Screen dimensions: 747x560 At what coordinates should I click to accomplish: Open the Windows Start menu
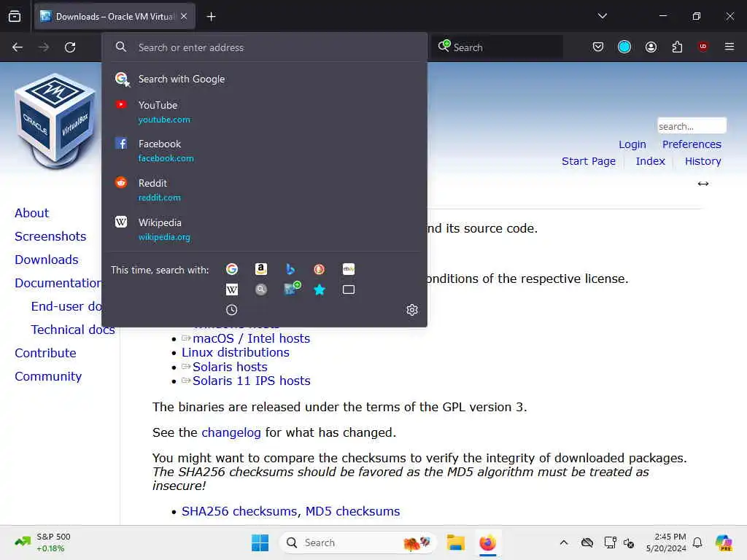[x=260, y=542]
